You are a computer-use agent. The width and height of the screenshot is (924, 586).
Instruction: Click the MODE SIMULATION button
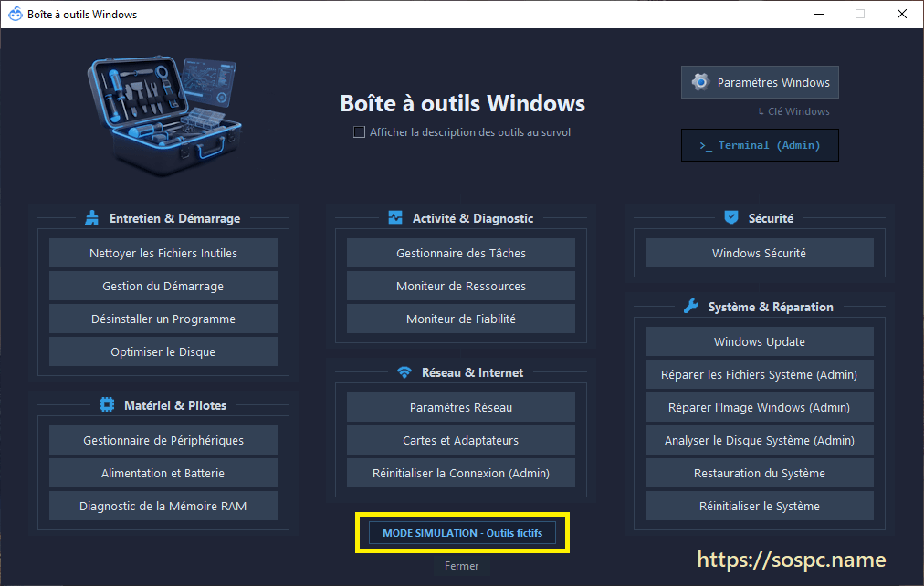click(462, 533)
